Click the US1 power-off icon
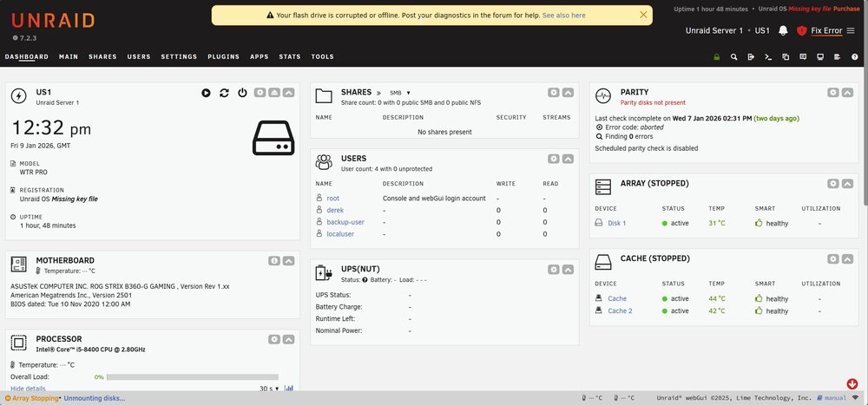This screenshot has height=405, width=868. pos(242,93)
